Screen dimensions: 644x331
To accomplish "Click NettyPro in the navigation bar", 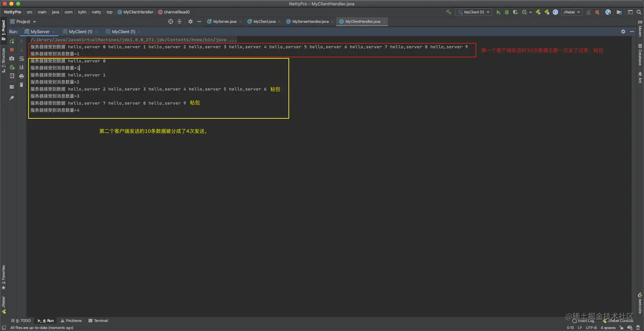I will point(12,12).
